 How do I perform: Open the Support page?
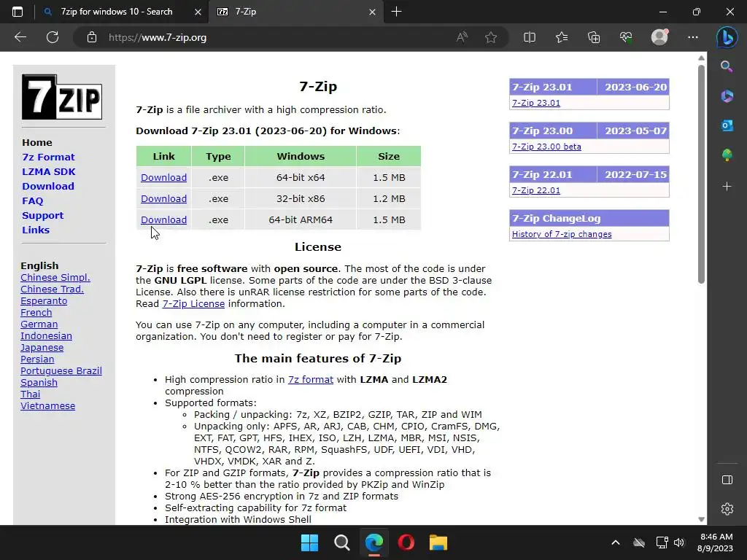tap(42, 215)
